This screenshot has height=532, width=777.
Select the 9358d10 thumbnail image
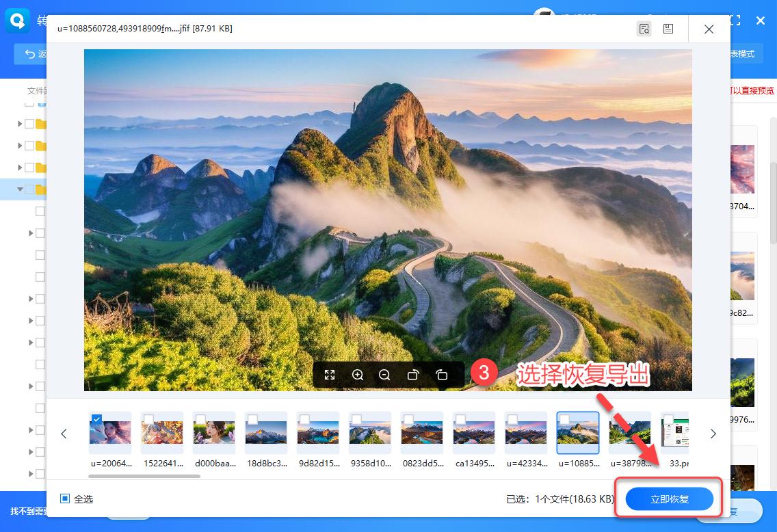370,433
